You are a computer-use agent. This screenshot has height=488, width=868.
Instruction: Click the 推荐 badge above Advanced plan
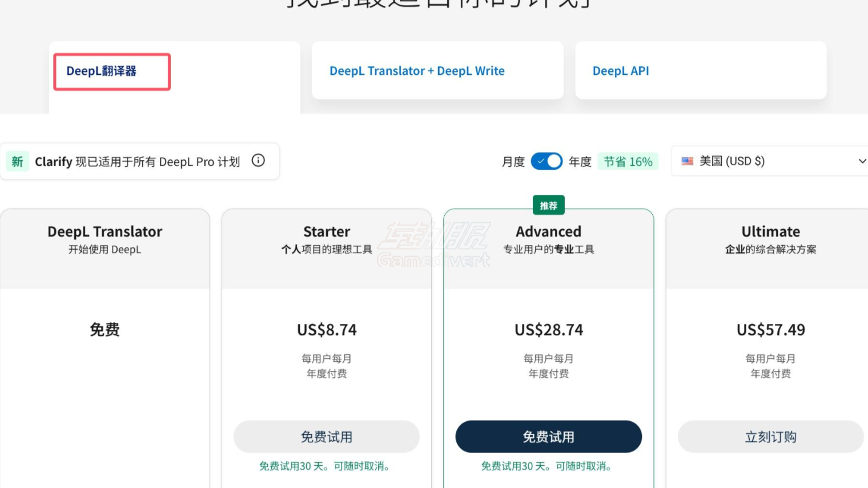click(x=549, y=205)
